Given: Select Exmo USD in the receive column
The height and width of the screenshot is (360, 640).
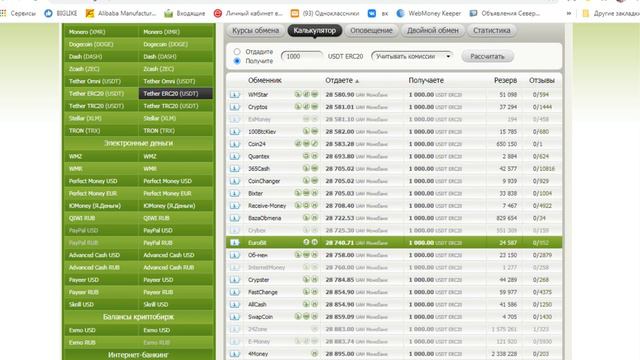Looking at the screenshot, I should pyautogui.click(x=176, y=330).
